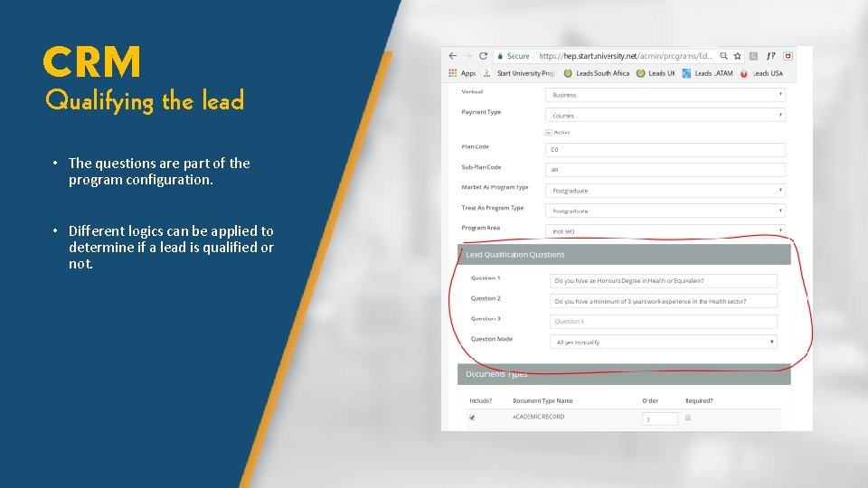The image size is (868, 488).
Task: Click the Start University Proj bookmark favicon
Action: point(487,73)
